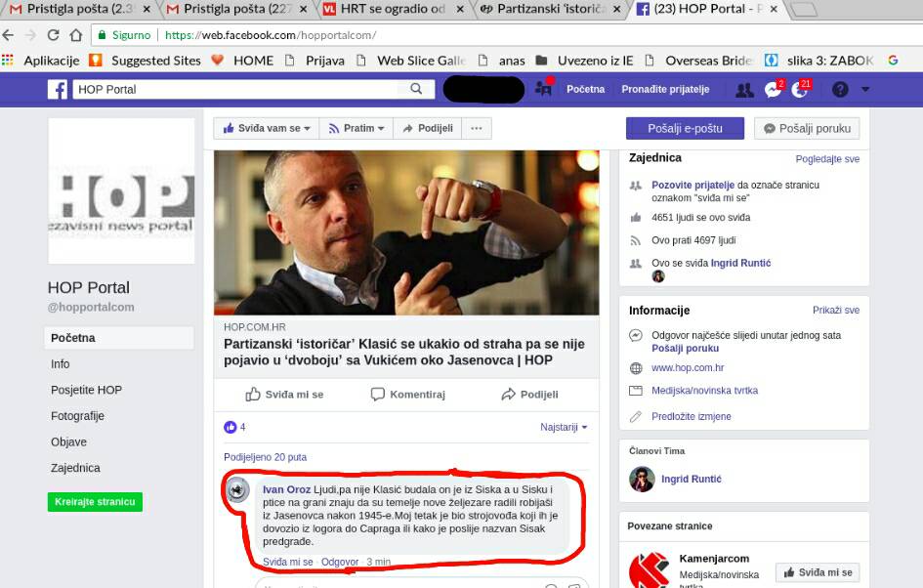Click the 'Pošalji e-poštu' button

point(685,128)
